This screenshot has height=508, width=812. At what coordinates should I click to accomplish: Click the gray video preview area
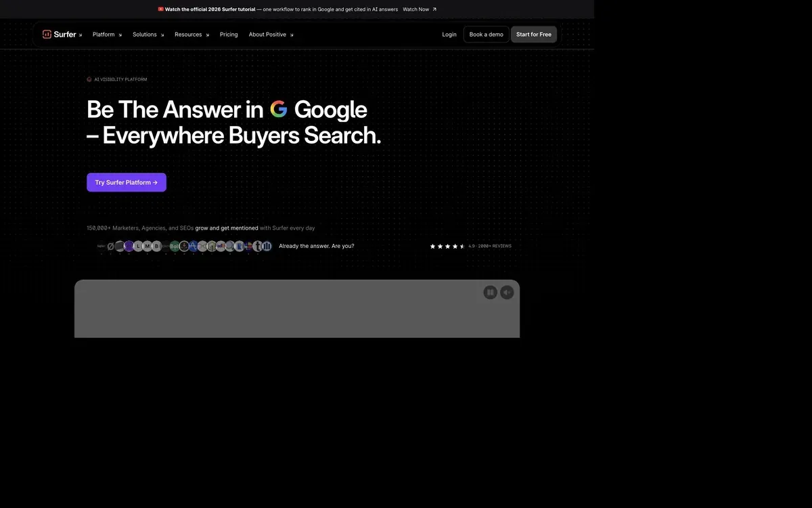(297, 309)
